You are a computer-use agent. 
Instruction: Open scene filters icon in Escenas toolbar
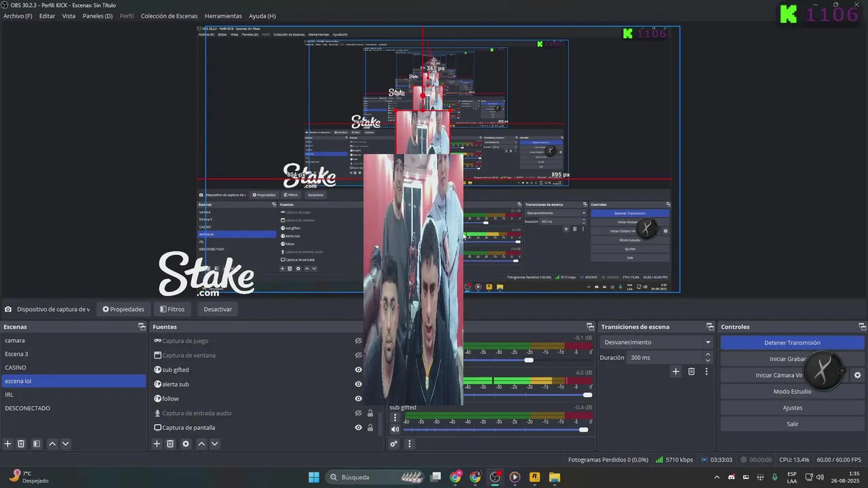point(37,444)
